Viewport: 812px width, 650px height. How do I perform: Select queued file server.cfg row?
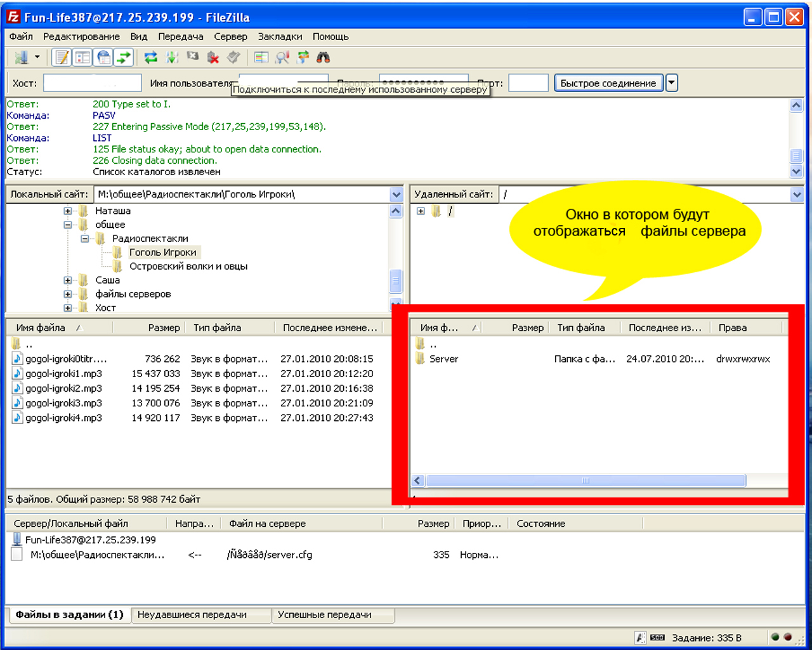(254, 555)
